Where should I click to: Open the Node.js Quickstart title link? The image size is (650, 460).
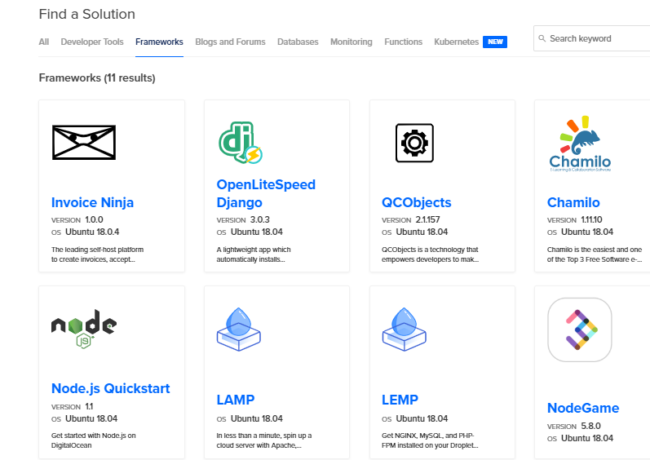click(111, 389)
